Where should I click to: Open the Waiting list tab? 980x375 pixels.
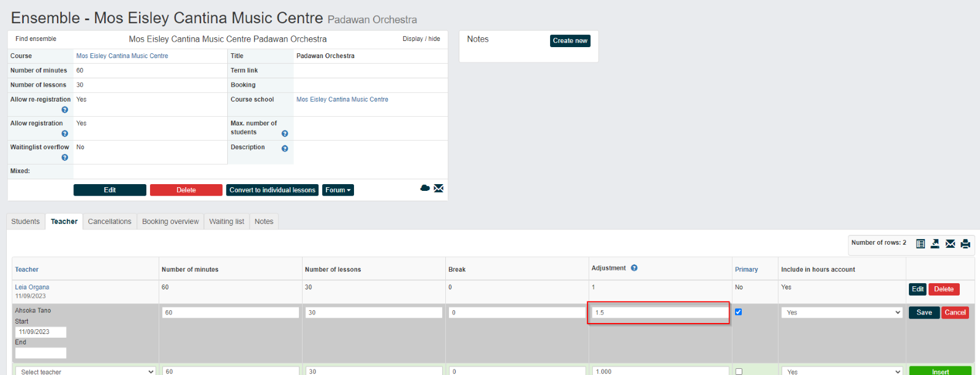[x=227, y=221]
